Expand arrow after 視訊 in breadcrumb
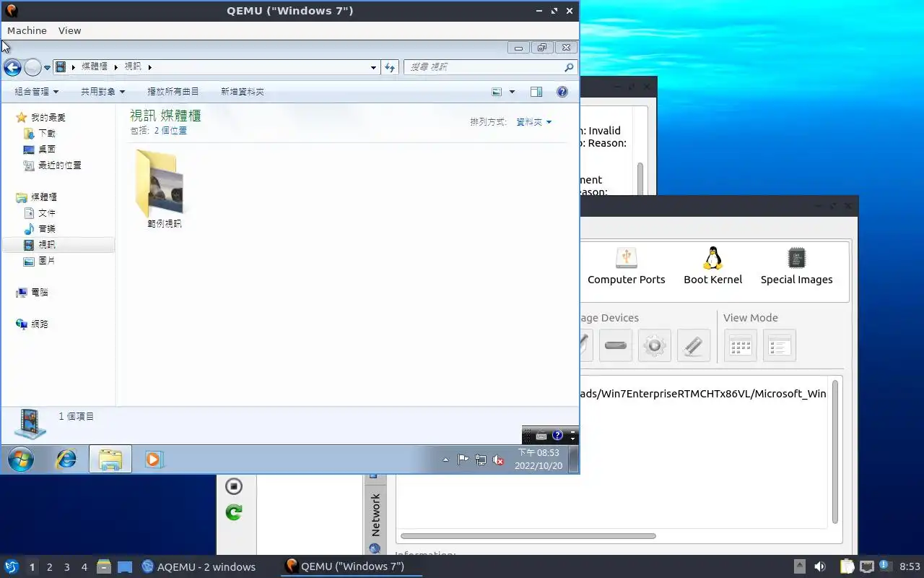The width and height of the screenshot is (924, 578). [x=150, y=67]
